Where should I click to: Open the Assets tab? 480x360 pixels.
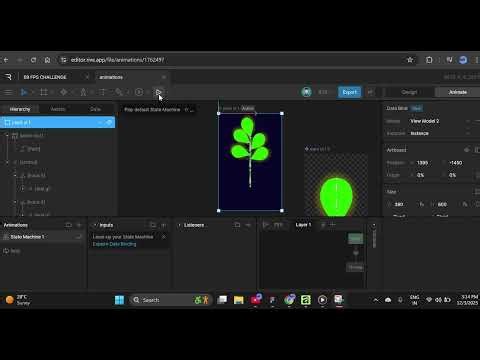tap(58, 109)
